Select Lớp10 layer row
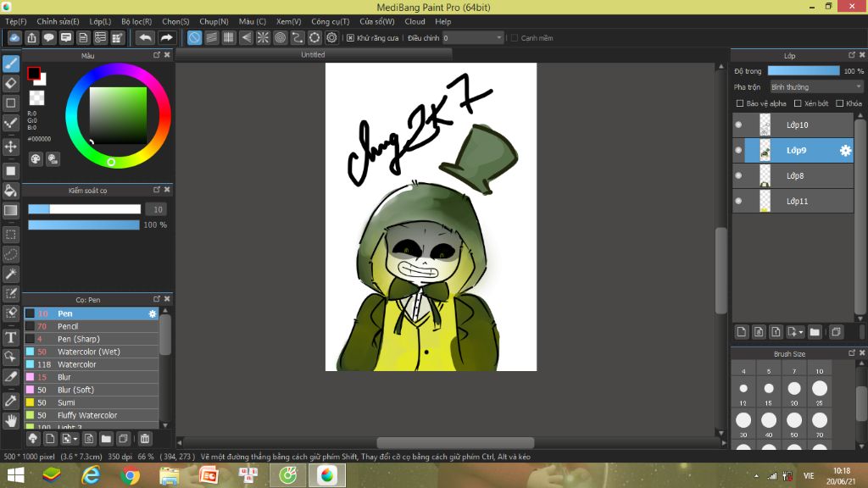Screen dimensions: 868x488 tap(793, 125)
